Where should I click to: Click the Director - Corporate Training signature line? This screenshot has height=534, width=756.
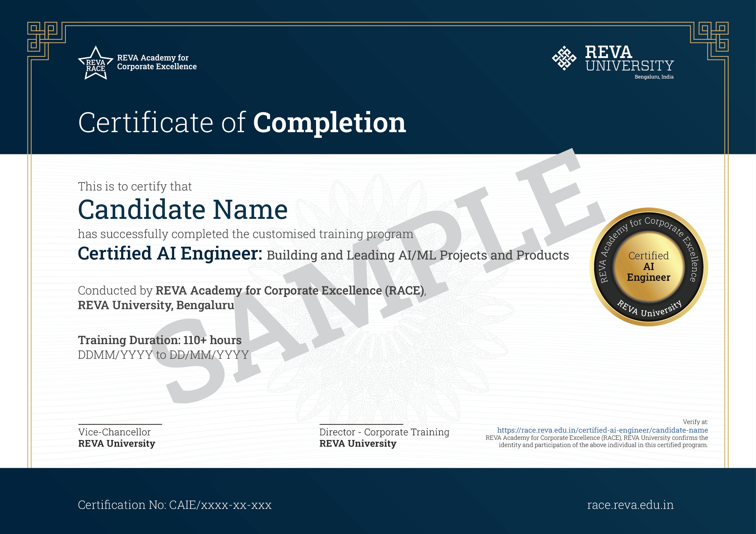[361, 424]
